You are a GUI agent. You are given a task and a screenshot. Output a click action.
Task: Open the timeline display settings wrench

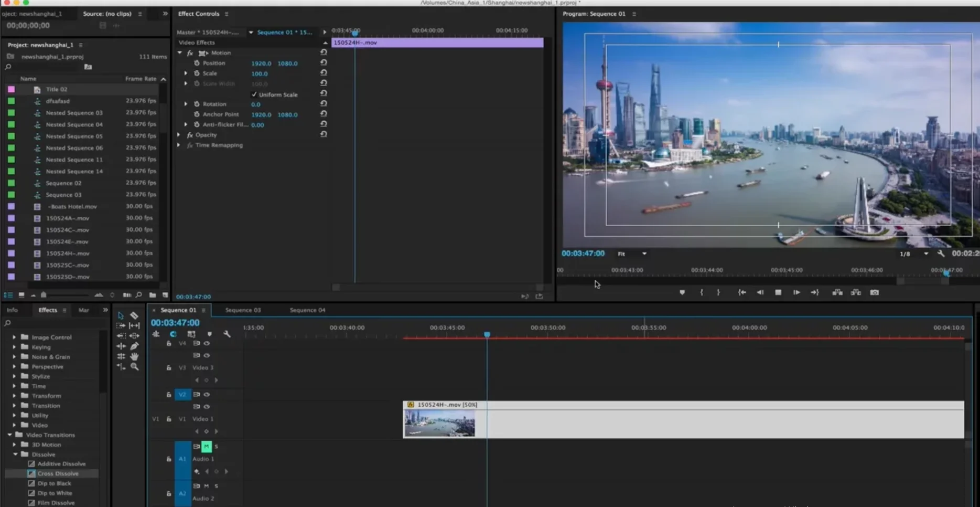tap(227, 334)
